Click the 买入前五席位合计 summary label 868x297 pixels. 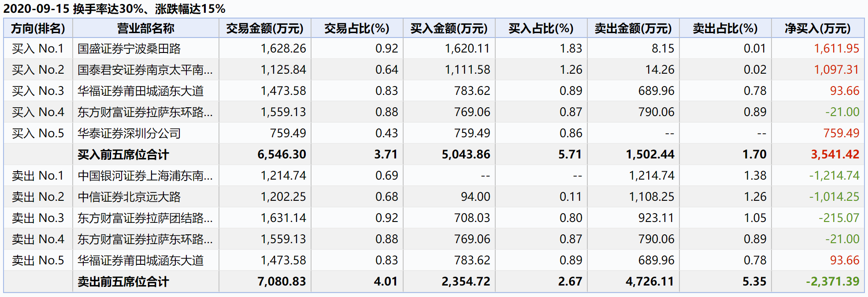pyautogui.click(x=123, y=154)
